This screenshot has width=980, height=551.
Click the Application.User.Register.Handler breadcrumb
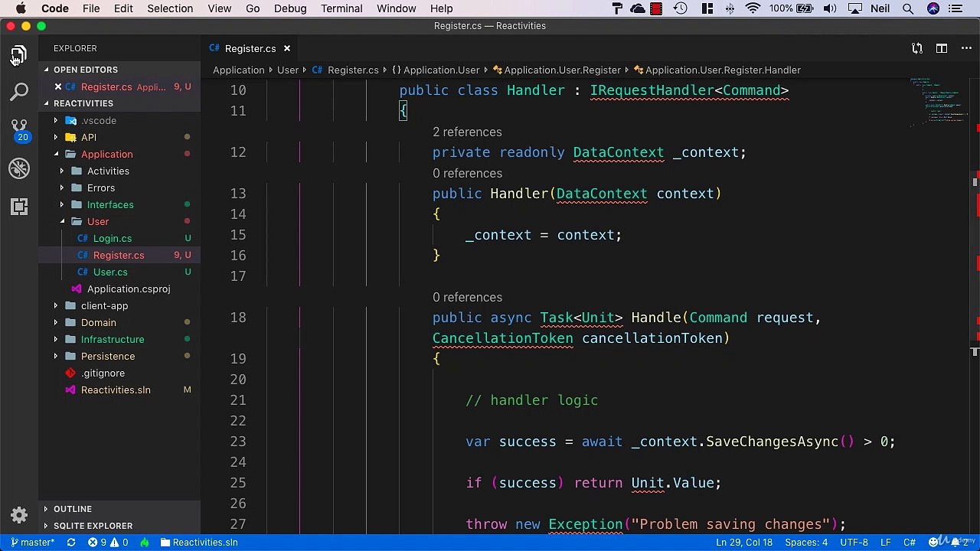coord(717,70)
